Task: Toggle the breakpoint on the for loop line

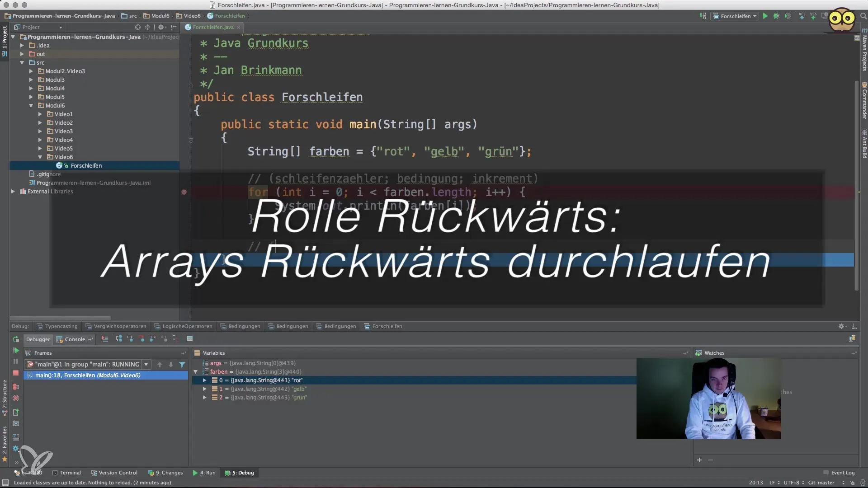Action: [x=184, y=192]
